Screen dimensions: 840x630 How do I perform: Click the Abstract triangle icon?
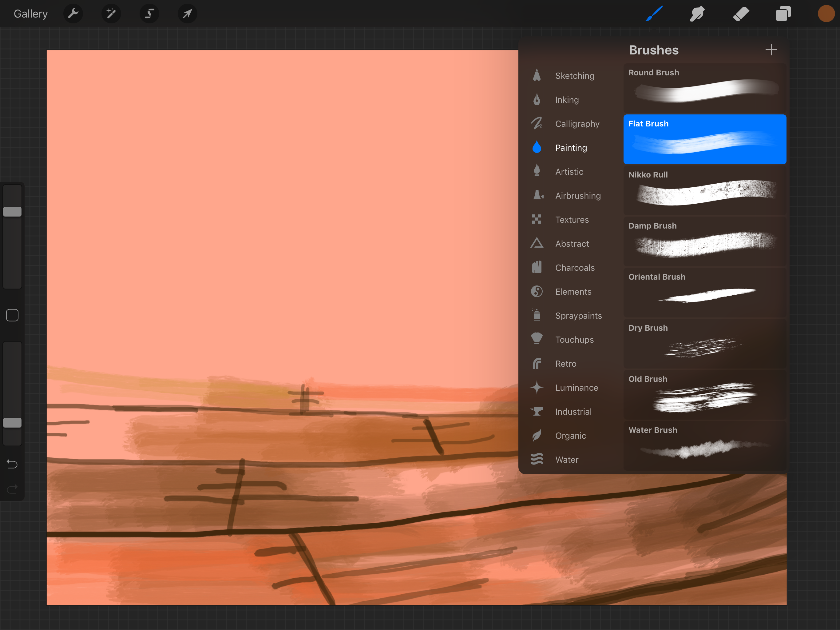click(x=537, y=243)
